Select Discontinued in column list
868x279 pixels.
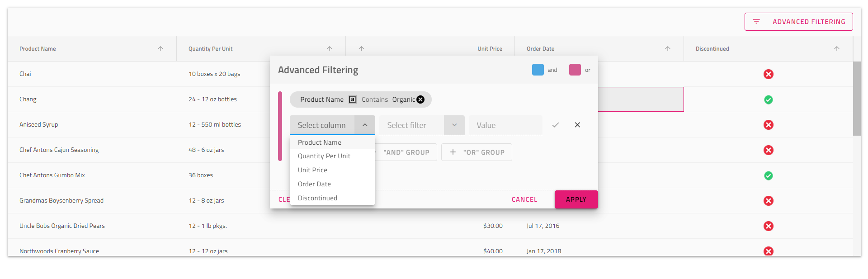[x=317, y=198]
